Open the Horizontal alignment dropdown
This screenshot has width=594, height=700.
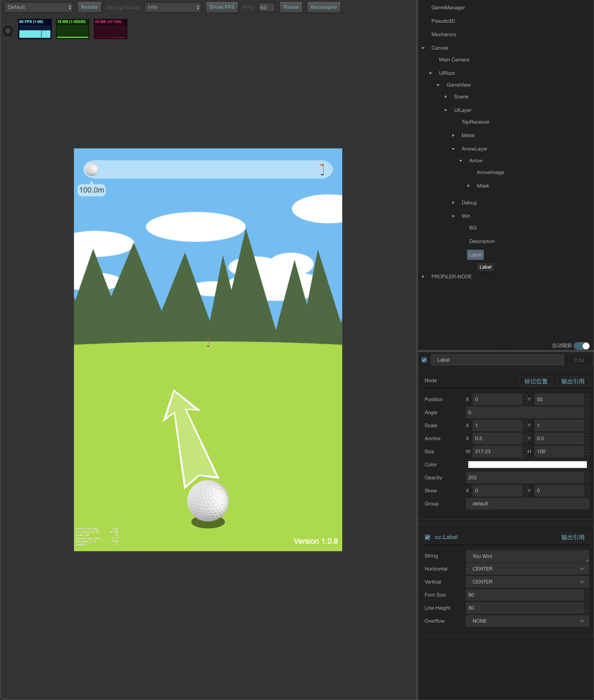tap(527, 569)
